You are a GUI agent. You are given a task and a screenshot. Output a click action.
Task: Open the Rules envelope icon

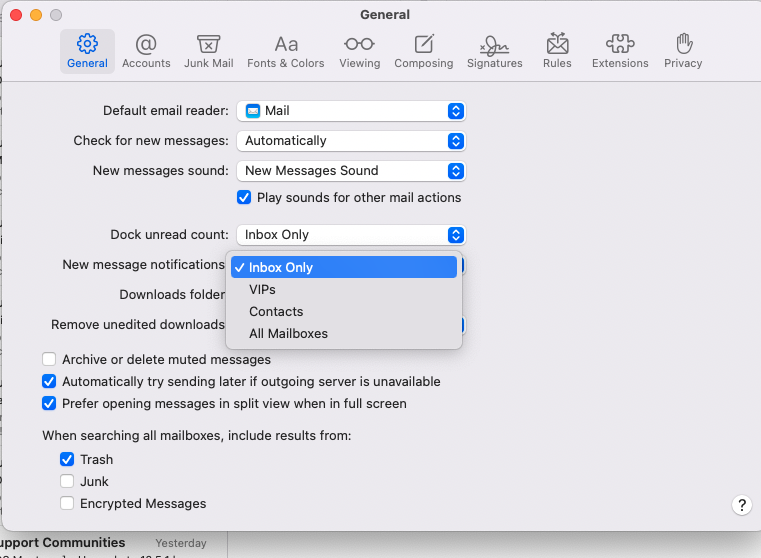pos(557,44)
